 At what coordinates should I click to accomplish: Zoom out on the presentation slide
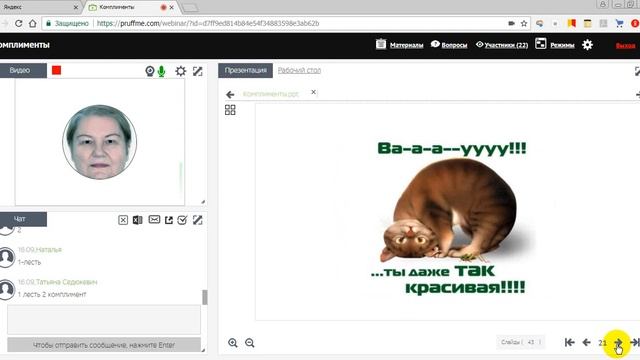click(x=250, y=343)
